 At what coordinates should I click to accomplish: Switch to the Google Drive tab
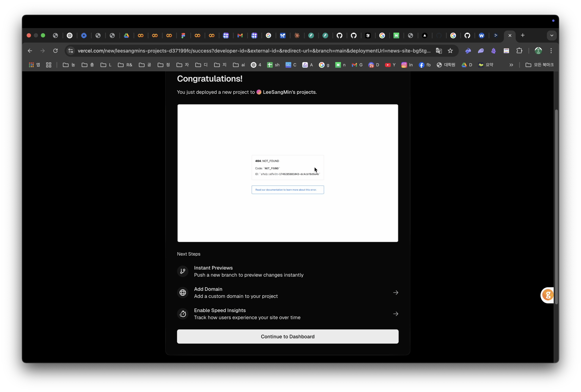tap(127, 35)
